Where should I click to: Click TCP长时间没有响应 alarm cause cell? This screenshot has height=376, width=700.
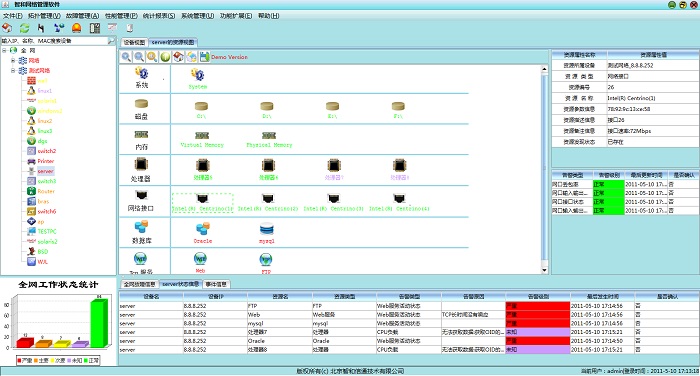pyautogui.click(x=473, y=314)
